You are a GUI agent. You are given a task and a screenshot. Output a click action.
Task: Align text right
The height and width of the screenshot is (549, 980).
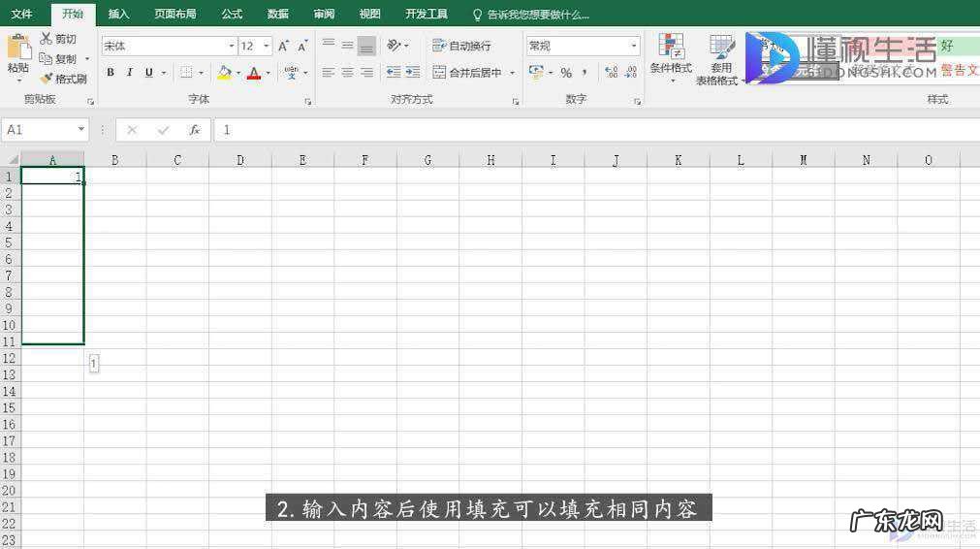point(366,73)
